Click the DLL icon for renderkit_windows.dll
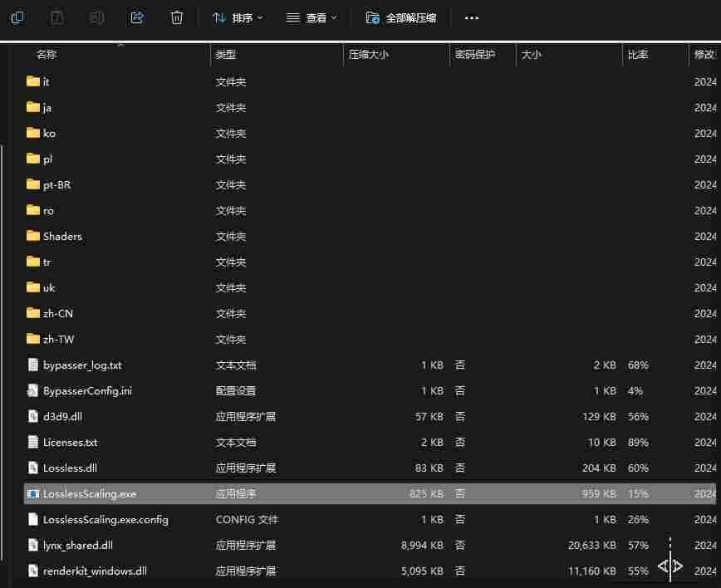The image size is (721, 588). (x=33, y=571)
